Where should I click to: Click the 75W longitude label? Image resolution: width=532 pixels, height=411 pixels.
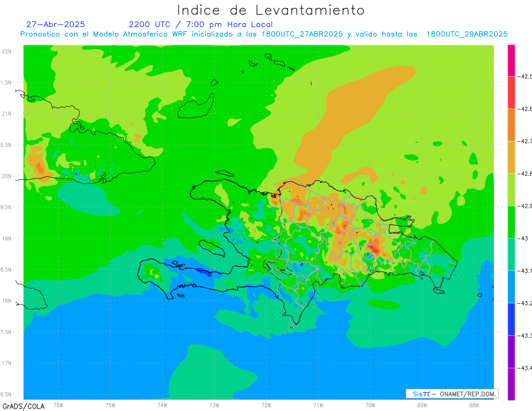click(110, 405)
